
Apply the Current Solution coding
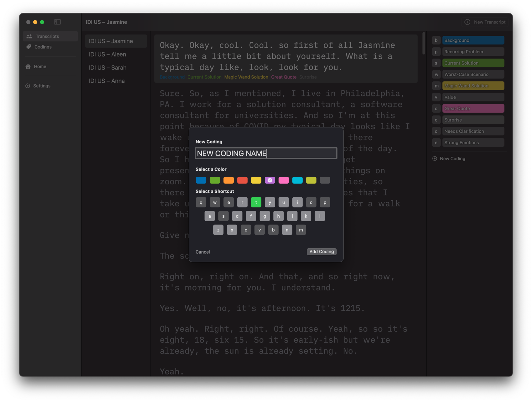[x=473, y=63]
